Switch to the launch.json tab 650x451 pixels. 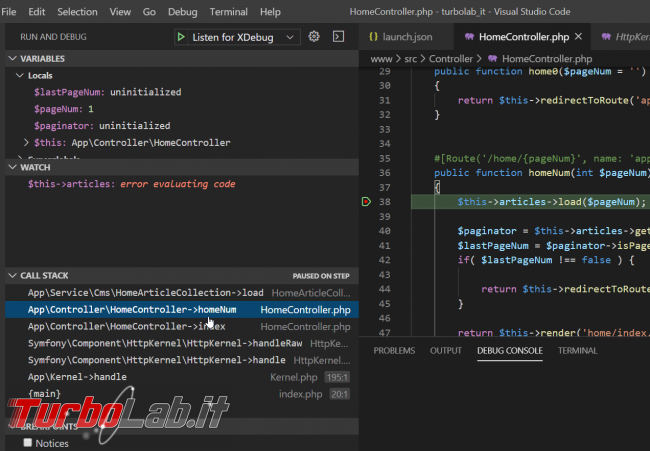click(406, 37)
